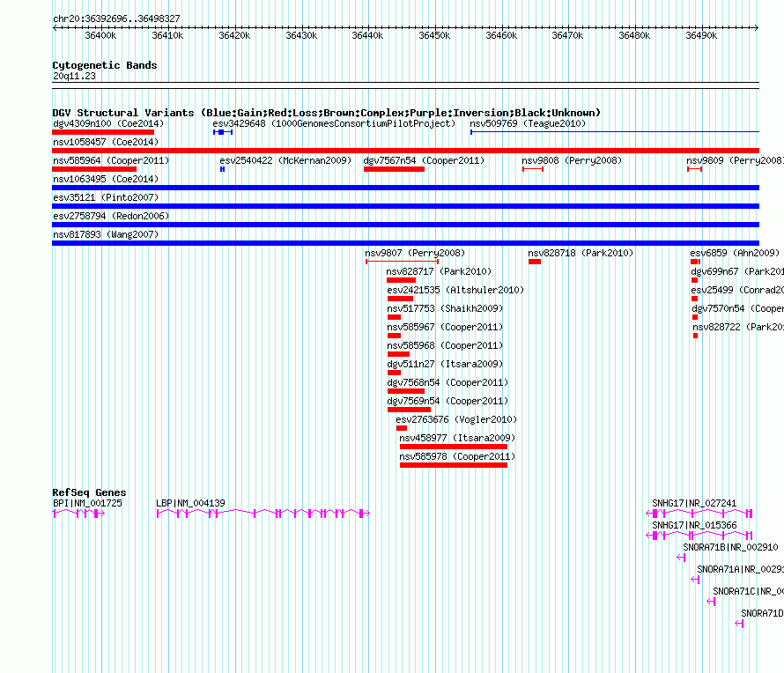Image resolution: width=784 pixels, height=673 pixels.
Task: Click the SNORA71B|NR_002910 gene label
Action: [x=730, y=547]
